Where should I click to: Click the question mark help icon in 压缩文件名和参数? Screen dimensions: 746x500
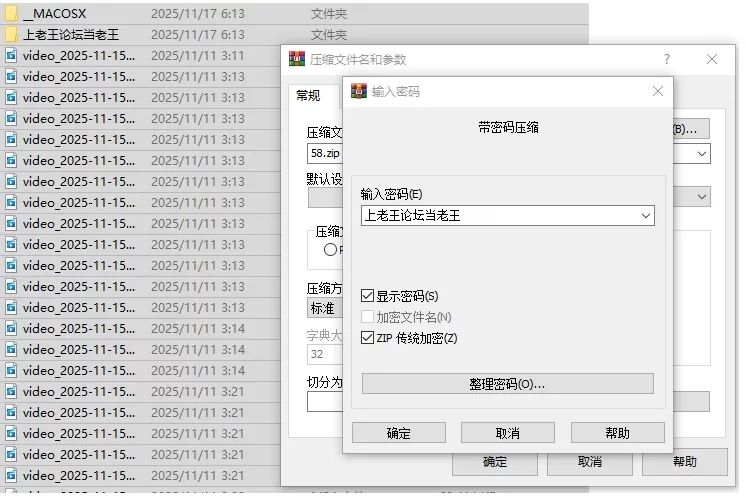(x=667, y=59)
